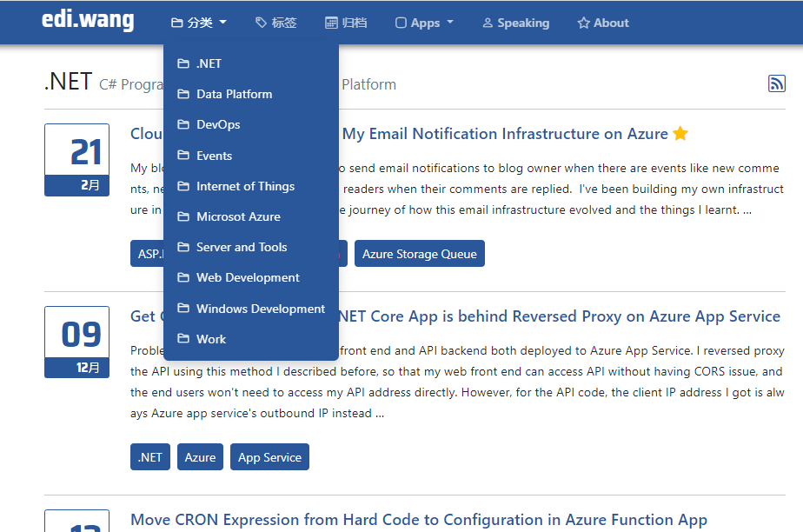Click the calendar icon beside 归档
The width and height of the screenshot is (803, 532).
pos(331,23)
